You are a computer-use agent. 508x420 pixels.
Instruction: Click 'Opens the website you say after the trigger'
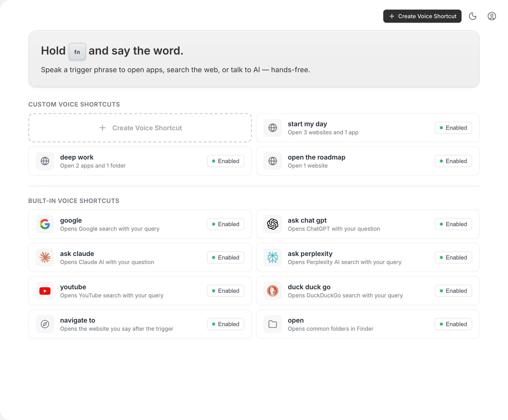(x=117, y=329)
